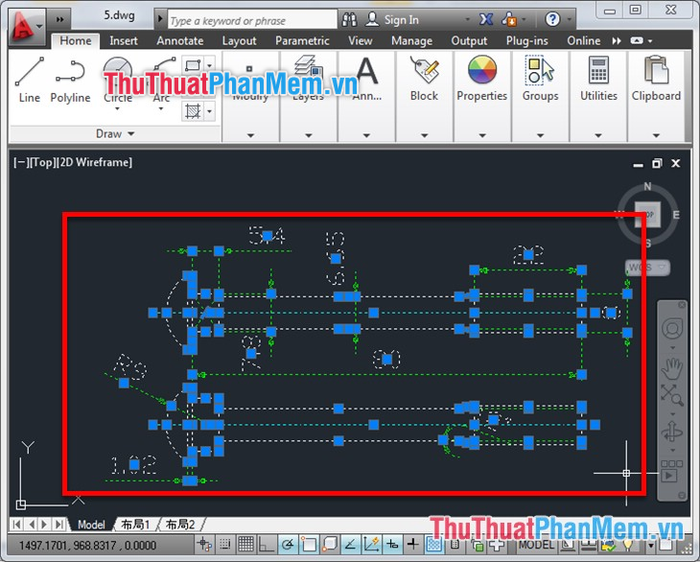Toggle Ortho Mode in status bar
The height and width of the screenshot is (562, 700).
click(267, 544)
